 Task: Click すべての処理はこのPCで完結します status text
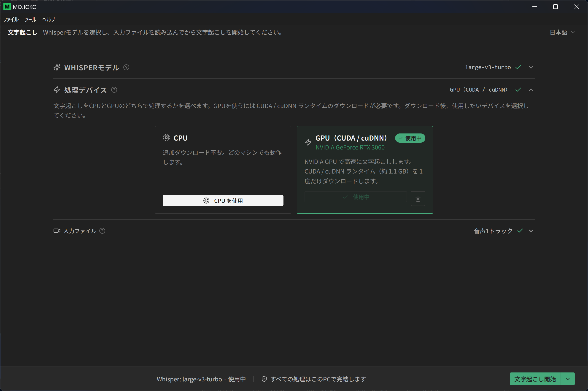pos(318,379)
